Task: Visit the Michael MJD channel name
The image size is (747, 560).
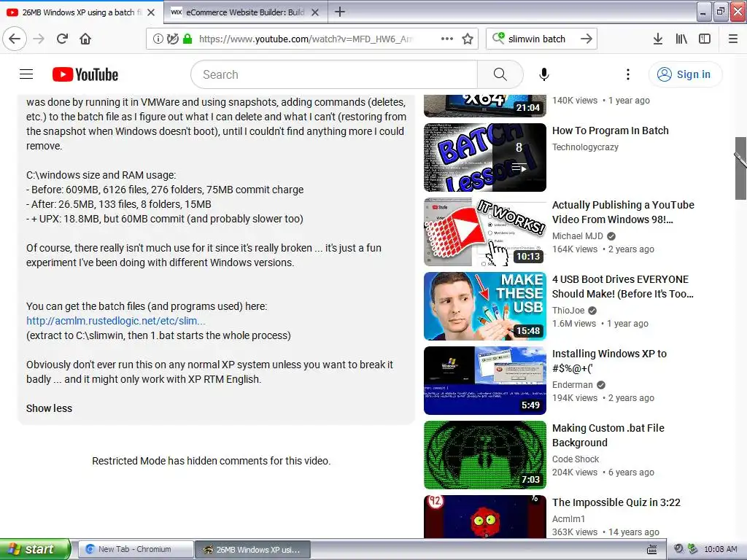Action: point(578,236)
